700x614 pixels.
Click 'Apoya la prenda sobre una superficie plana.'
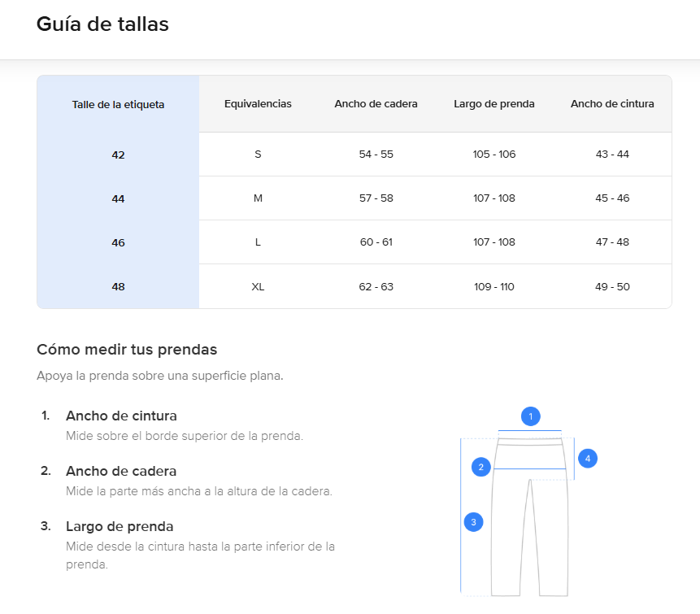(x=160, y=376)
